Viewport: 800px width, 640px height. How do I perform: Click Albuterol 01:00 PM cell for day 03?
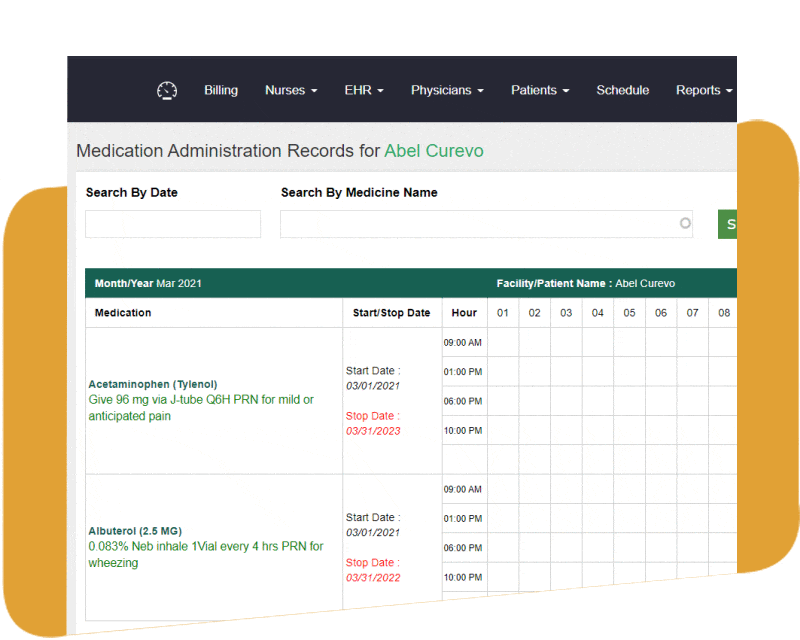click(566, 518)
